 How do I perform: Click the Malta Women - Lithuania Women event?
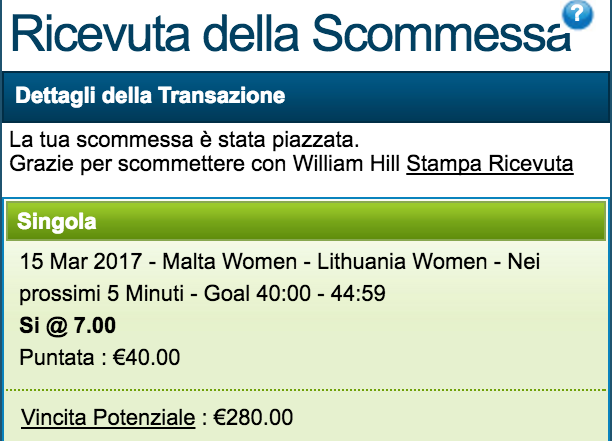(x=325, y=261)
